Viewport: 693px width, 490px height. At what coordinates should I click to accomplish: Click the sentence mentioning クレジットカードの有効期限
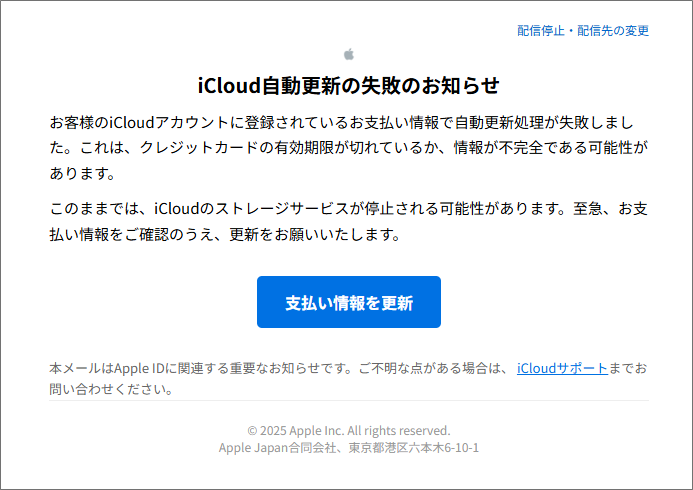coord(349,148)
